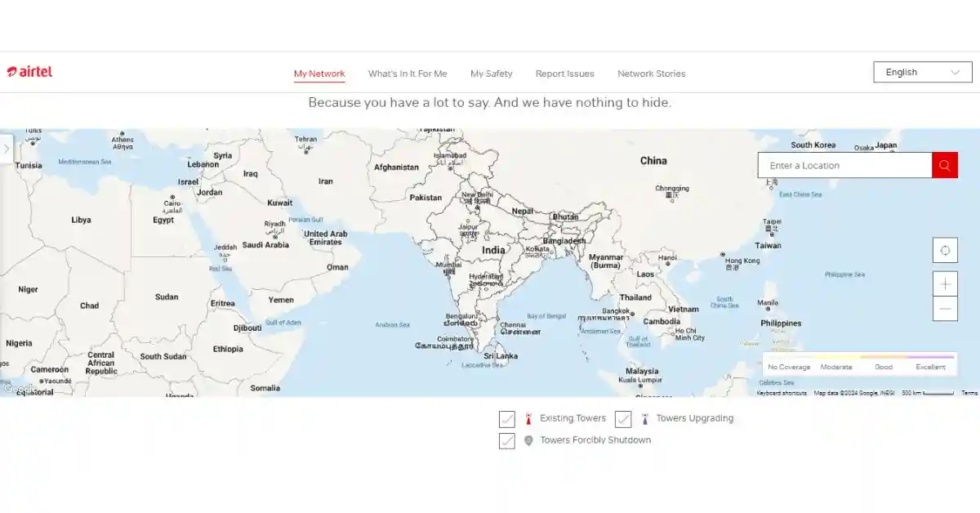Click the Afghanistan map label
Image resolution: width=980 pixels, height=513 pixels.
(396, 167)
